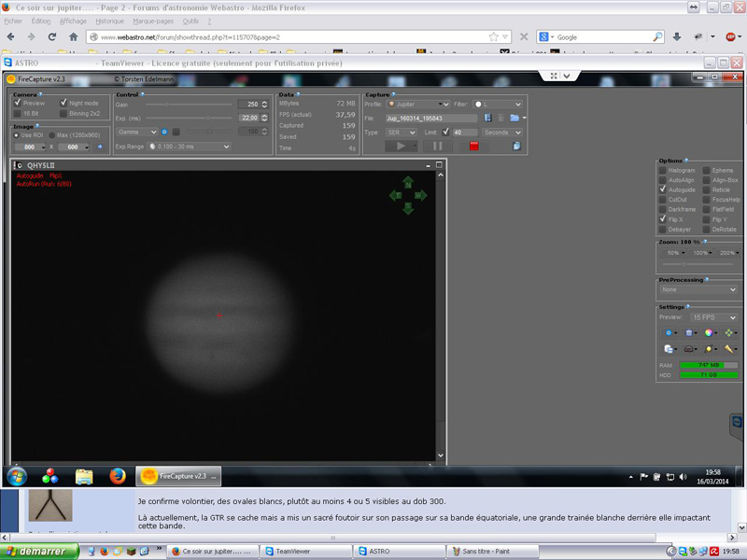Image resolution: width=747 pixels, height=560 pixels.
Task: Click the blue save icon beside the File name
Action: tap(487, 118)
